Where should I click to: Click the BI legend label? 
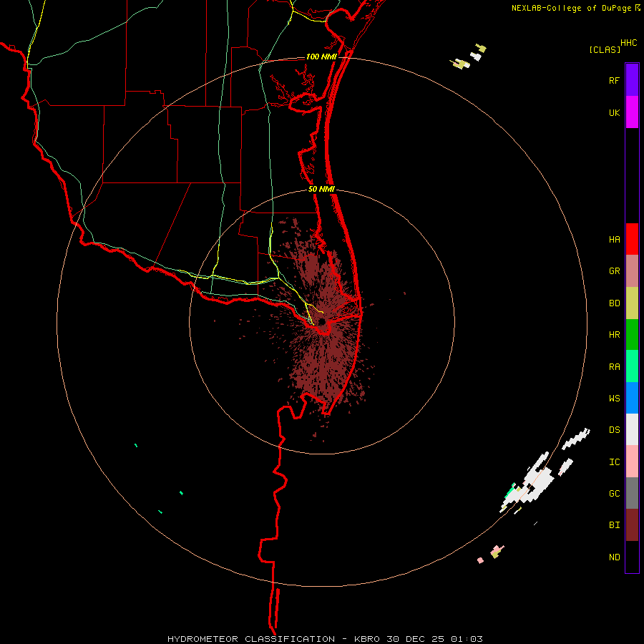[614, 525]
